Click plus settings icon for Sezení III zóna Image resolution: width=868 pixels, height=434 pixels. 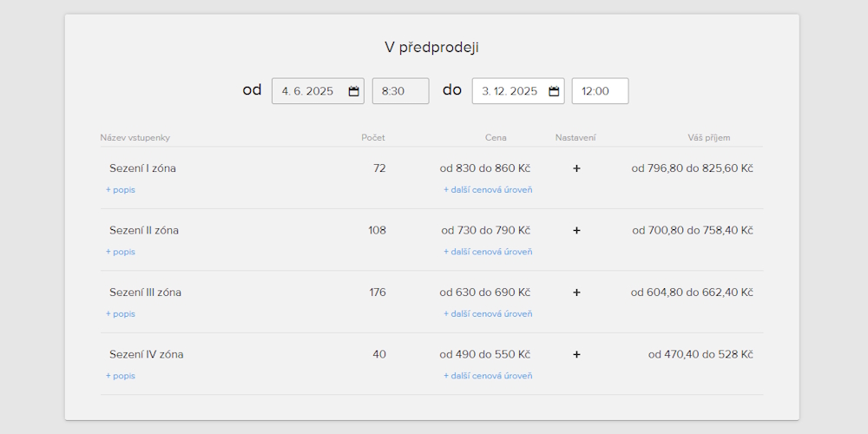(576, 293)
